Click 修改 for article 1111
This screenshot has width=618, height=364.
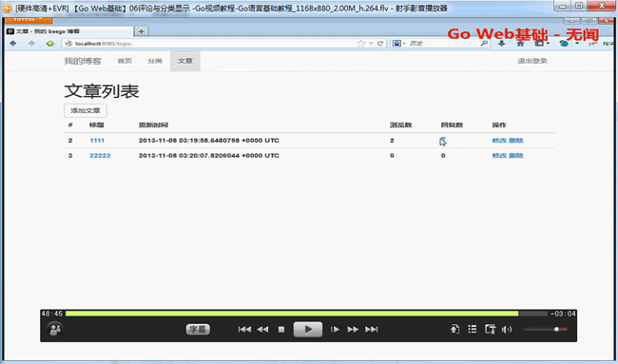tap(499, 141)
